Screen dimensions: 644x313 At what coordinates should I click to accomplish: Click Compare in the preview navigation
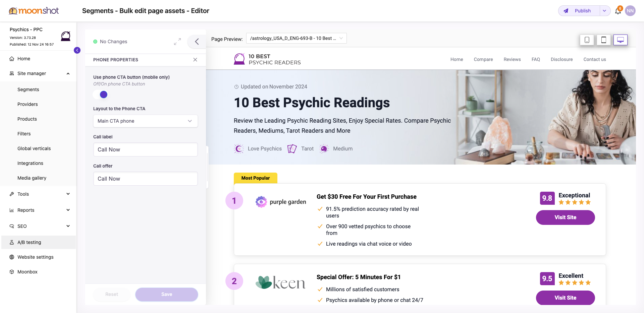pyautogui.click(x=483, y=59)
